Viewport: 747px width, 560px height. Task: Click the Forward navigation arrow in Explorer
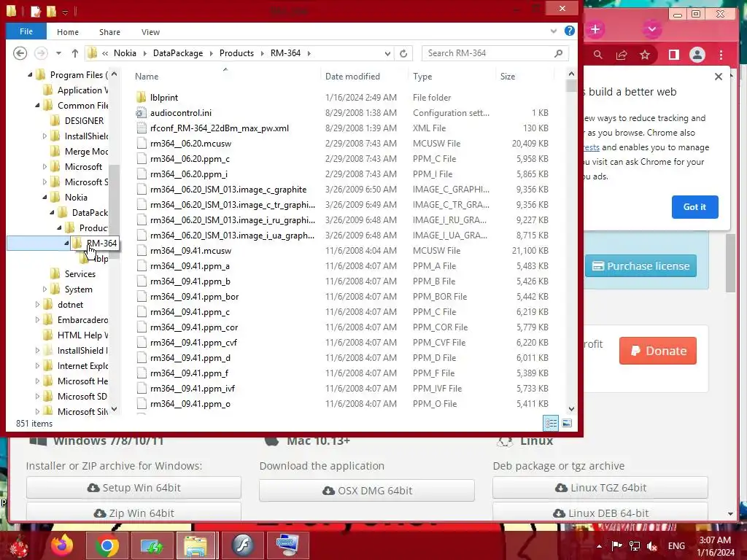(41, 52)
